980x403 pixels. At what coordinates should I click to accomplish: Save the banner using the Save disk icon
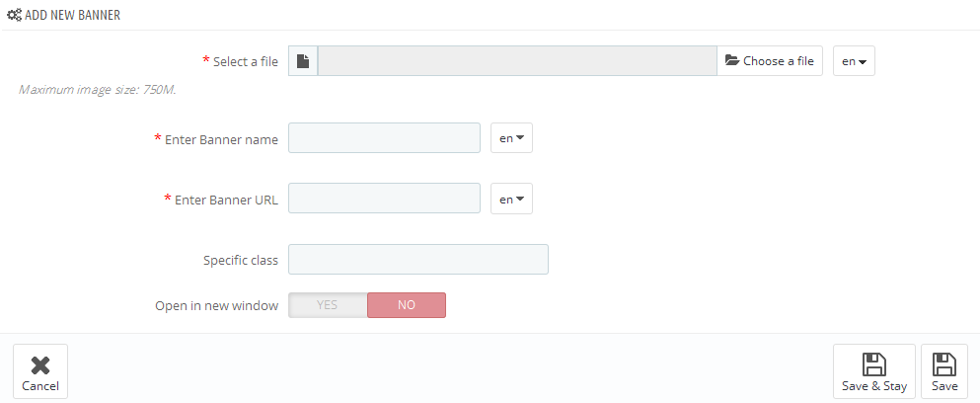[x=944, y=364]
